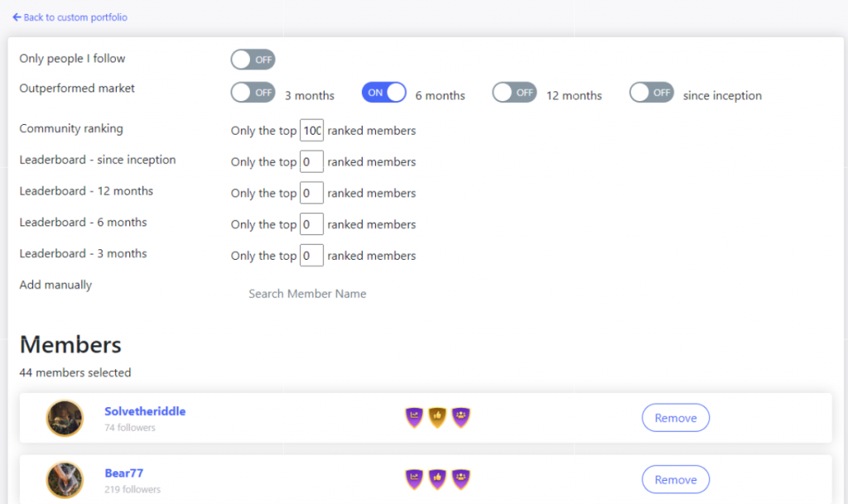Click Solvetheriddle's chart performance badge
Viewport: 848px width, 504px height.
tap(414, 417)
